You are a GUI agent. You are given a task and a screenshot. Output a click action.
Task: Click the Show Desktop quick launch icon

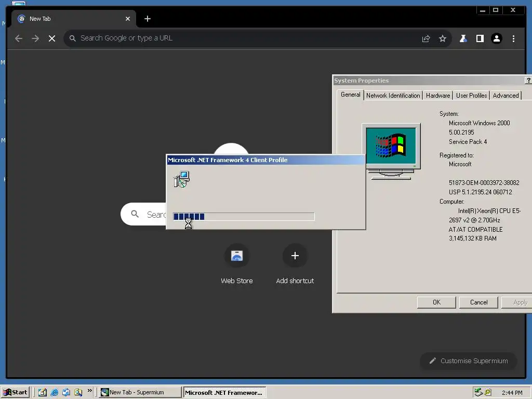tap(43, 392)
